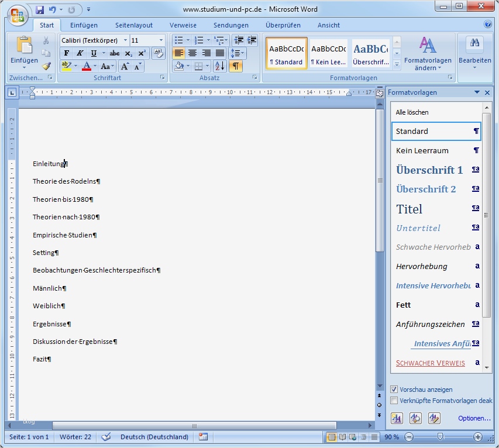Screen dimensions: 499x448
Task: Open the Ansicht tab
Action: coord(329,25)
